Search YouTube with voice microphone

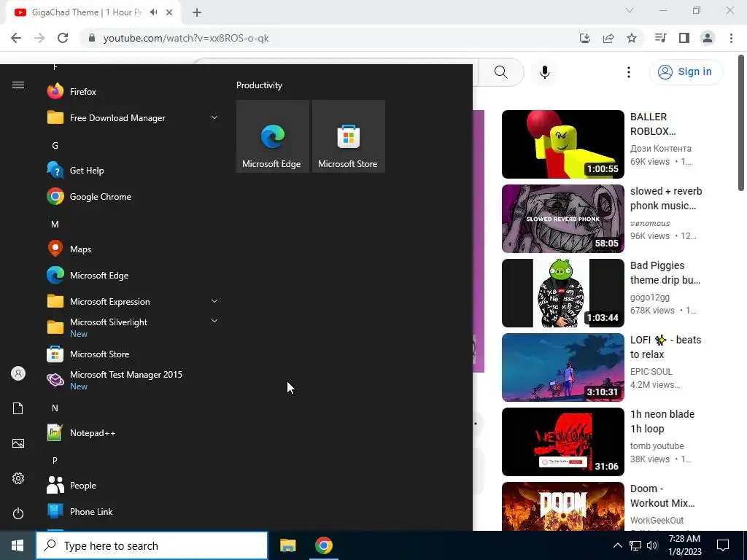coord(544,72)
